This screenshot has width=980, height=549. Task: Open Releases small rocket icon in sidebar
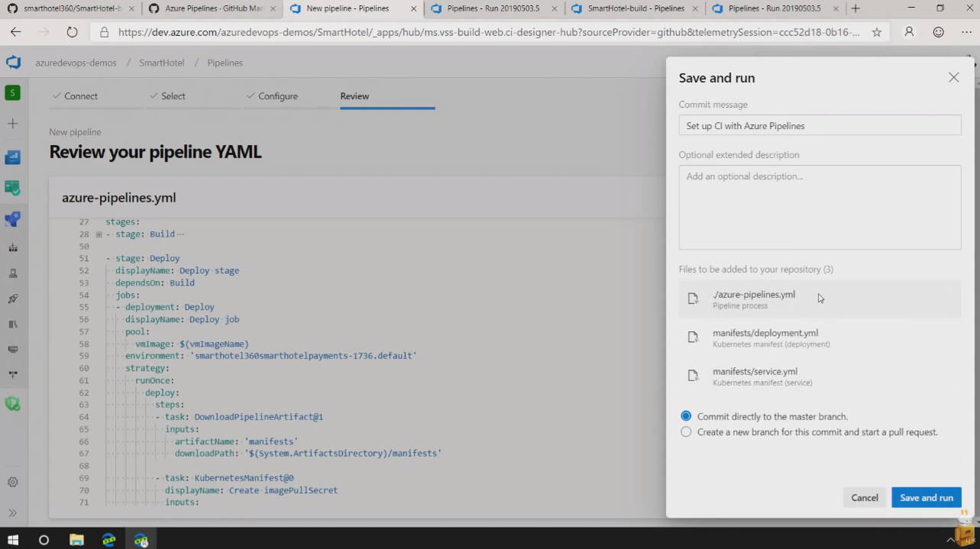pos(12,299)
